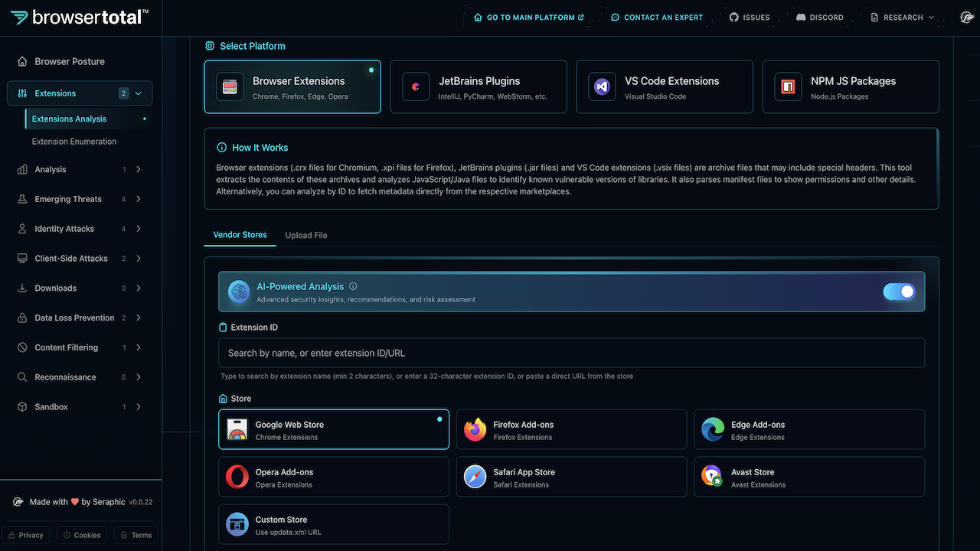
Task: Expand the Reconnaissance section chevron
Action: (139, 377)
